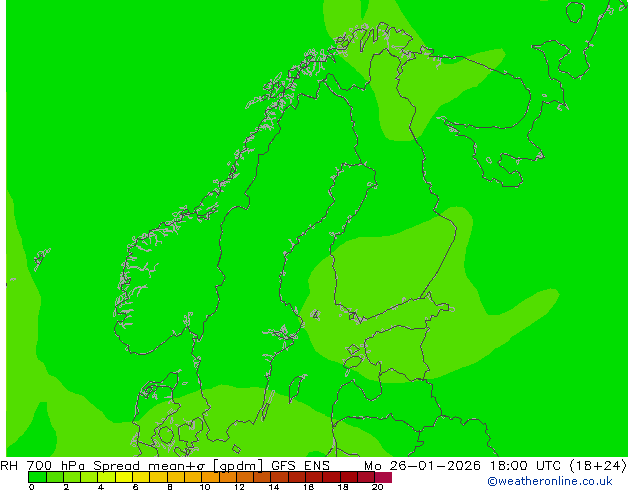Click the crimson legend swatch above 20
This screenshot has width=634, height=490.
point(383,477)
